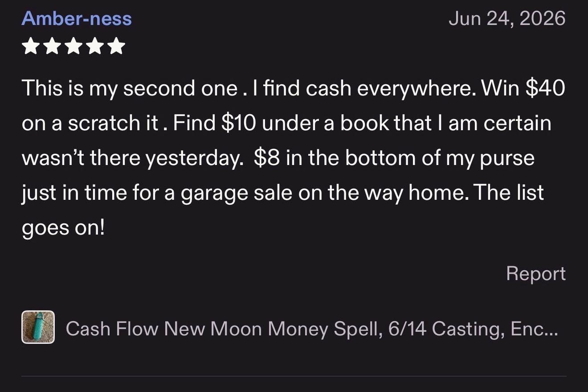
Task: Click the '$8' amount in the review
Action: point(267,158)
